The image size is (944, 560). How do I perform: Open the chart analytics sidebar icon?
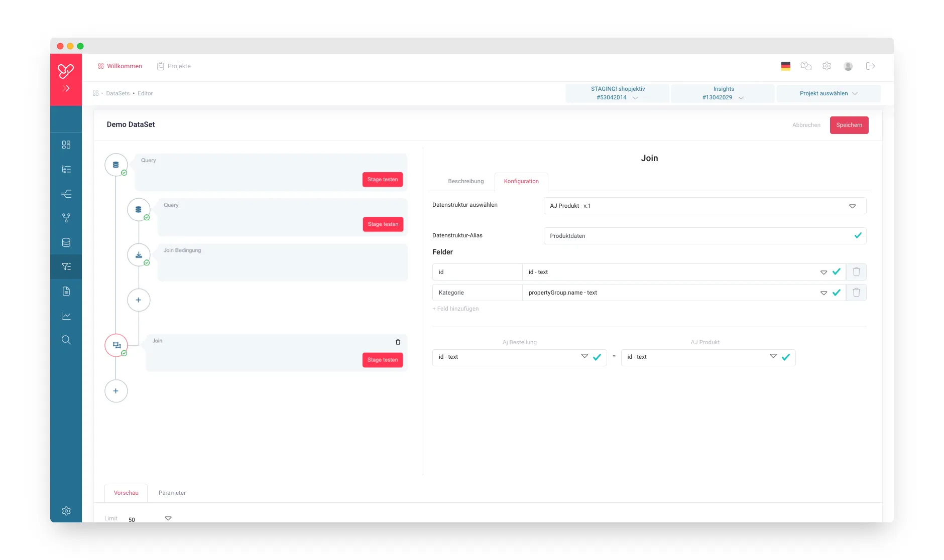pos(66,316)
